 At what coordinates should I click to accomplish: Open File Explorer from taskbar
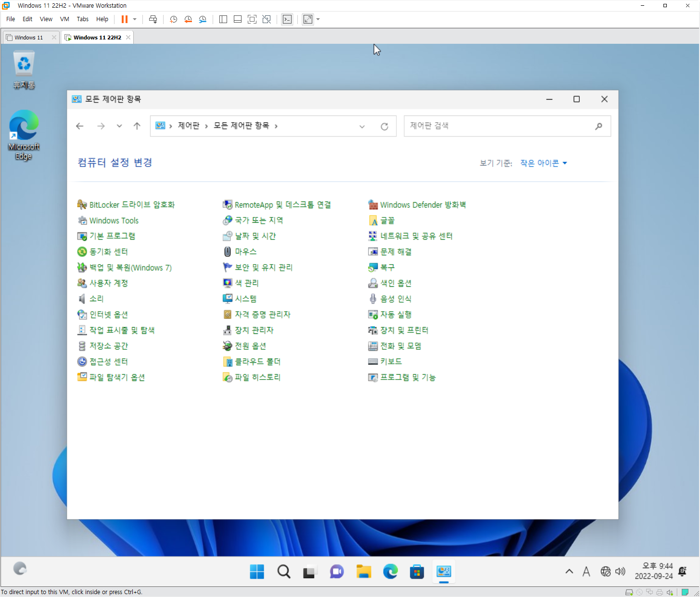click(x=364, y=572)
